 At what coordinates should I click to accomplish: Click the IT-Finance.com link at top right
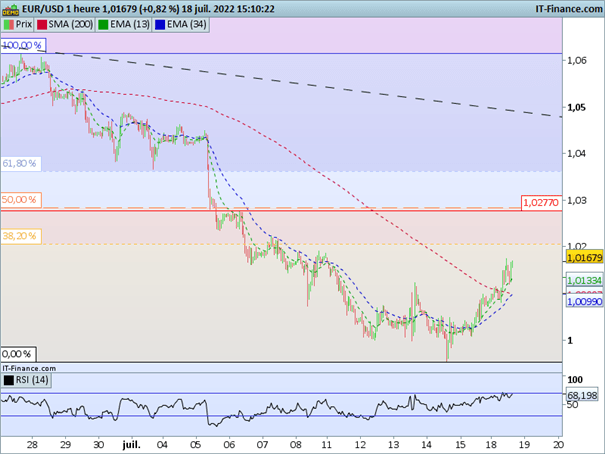pos(569,9)
